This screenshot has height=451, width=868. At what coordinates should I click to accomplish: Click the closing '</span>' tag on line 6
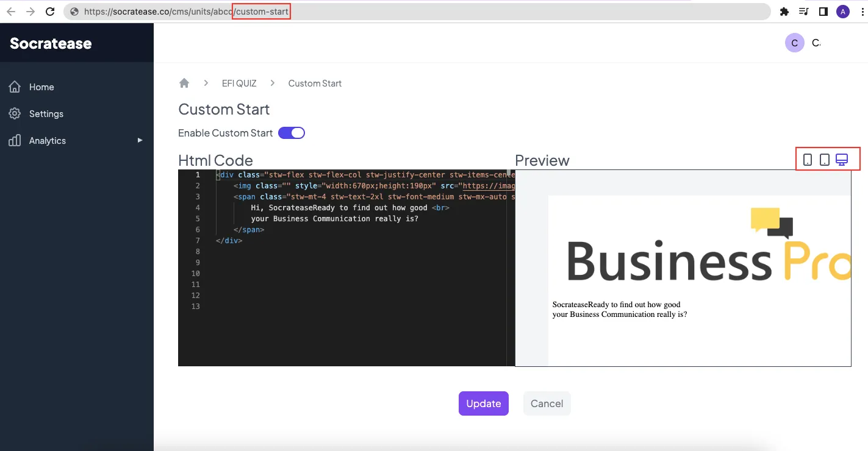pos(249,230)
